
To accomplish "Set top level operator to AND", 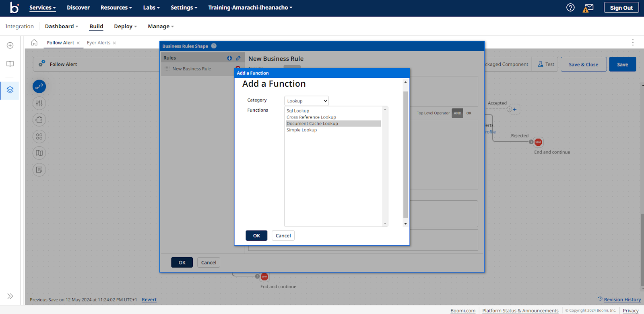I will (457, 113).
